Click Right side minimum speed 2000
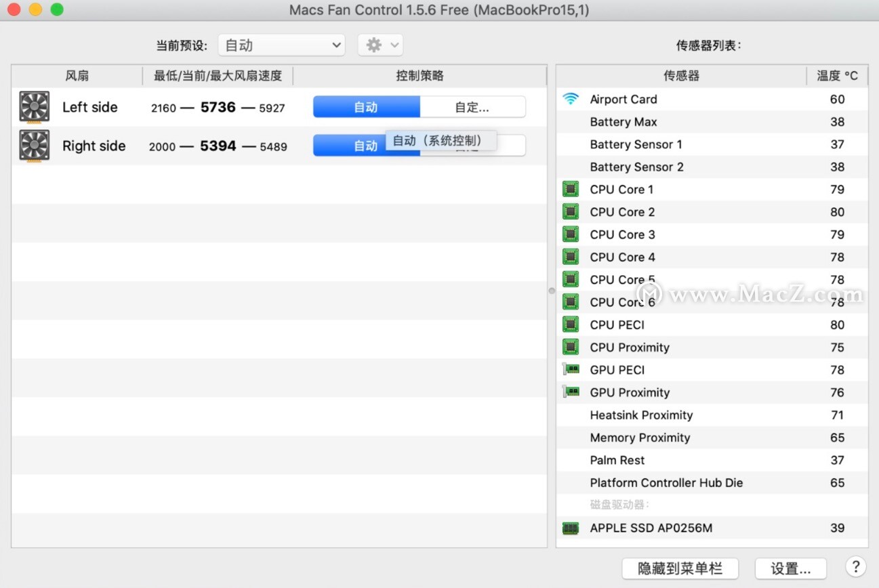 tap(163, 146)
